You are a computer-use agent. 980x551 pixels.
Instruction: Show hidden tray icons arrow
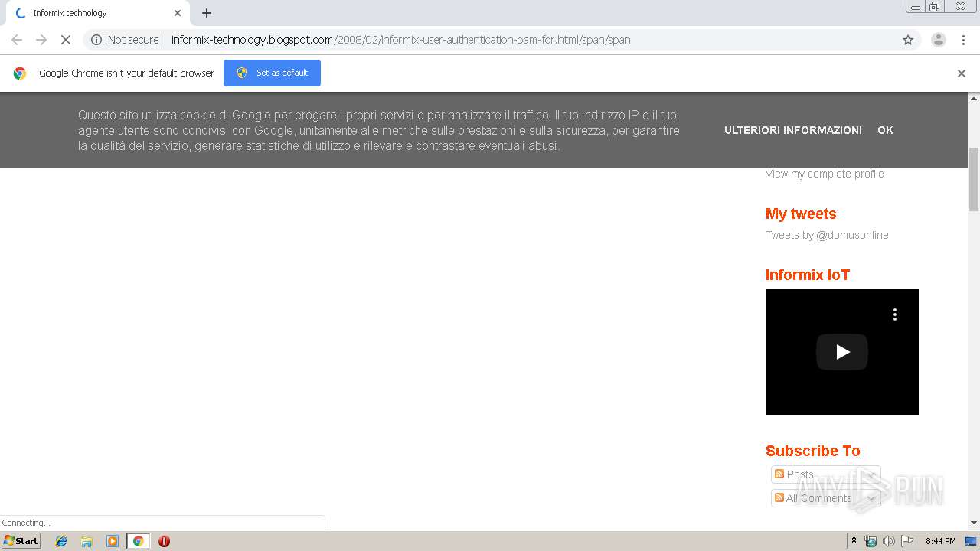854,541
